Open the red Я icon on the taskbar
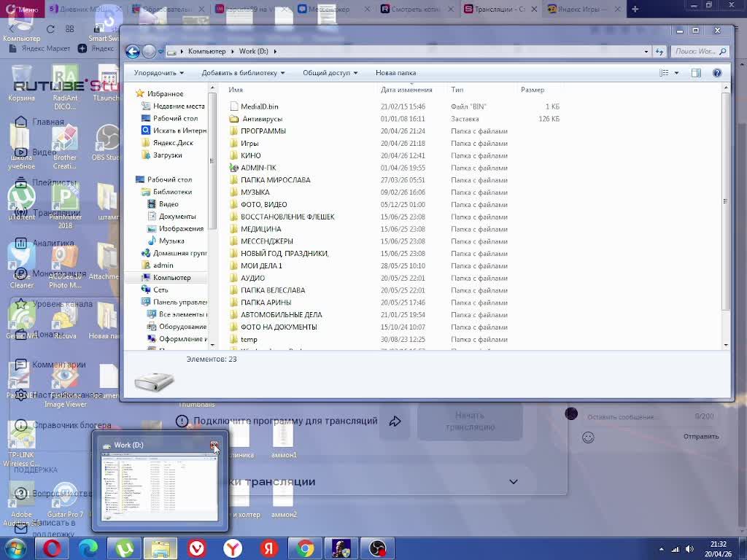This screenshot has height=560, width=747. coord(269,548)
